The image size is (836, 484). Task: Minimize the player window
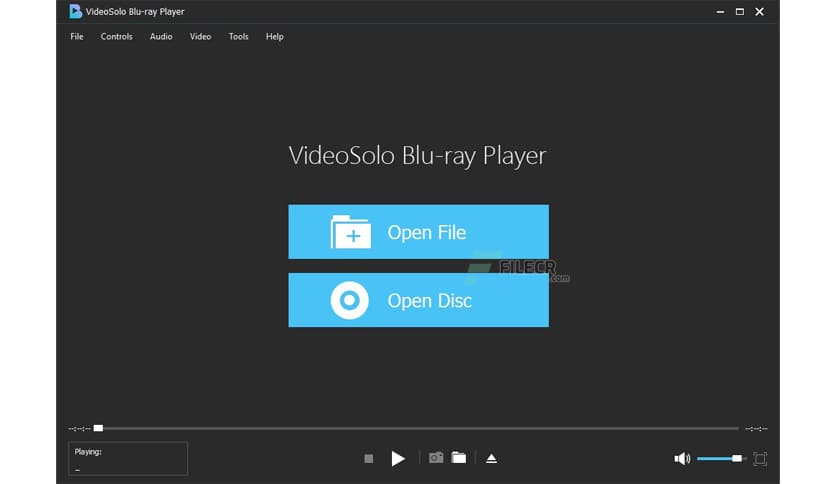(720, 12)
